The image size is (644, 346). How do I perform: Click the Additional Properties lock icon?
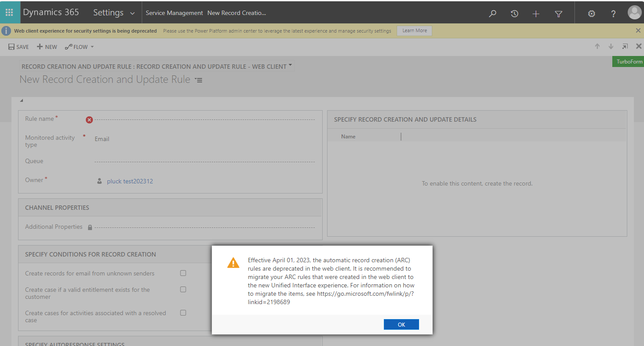[90, 227]
